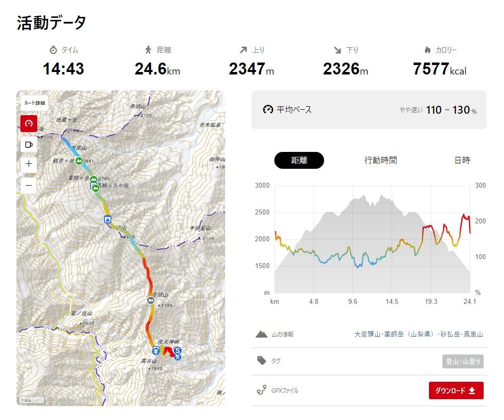
Task: Open the 登山・山登り tag
Action: 463,361
